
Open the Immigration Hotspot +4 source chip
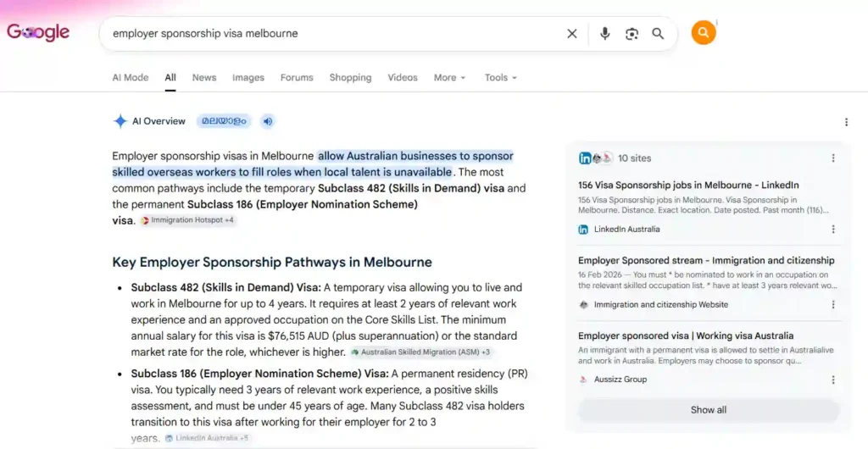tap(188, 220)
